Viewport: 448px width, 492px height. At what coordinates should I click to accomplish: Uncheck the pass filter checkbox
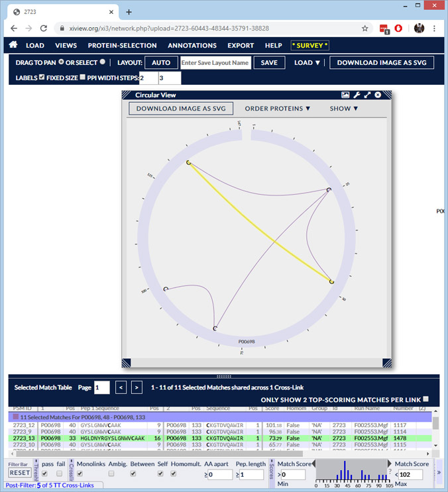pos(44,473)
